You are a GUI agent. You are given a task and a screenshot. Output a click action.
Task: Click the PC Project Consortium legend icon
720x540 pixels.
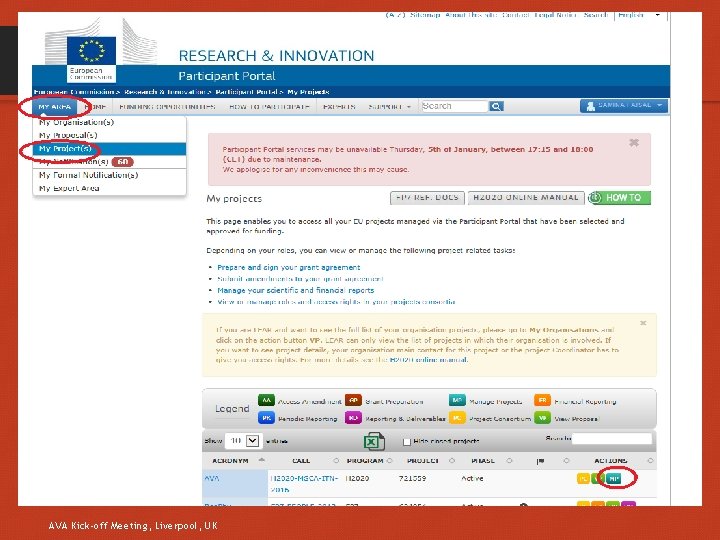pyautogui.click(x=457, y=418)
